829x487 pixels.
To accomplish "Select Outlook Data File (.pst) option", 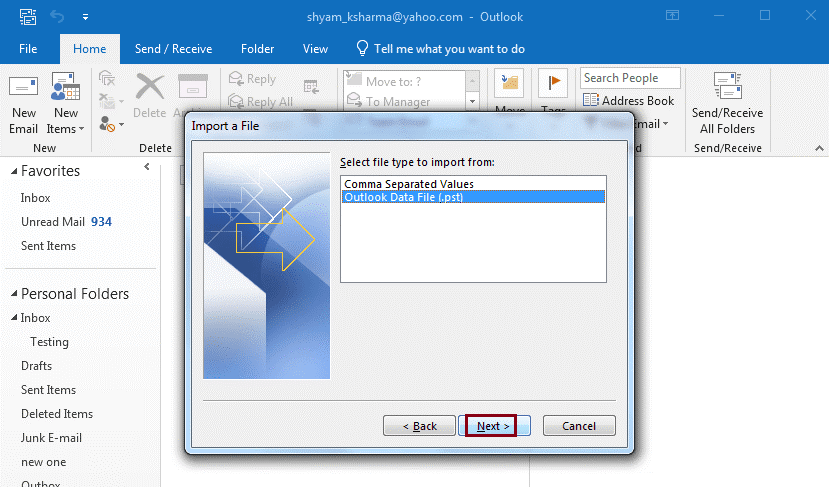I will coord(473,197).
